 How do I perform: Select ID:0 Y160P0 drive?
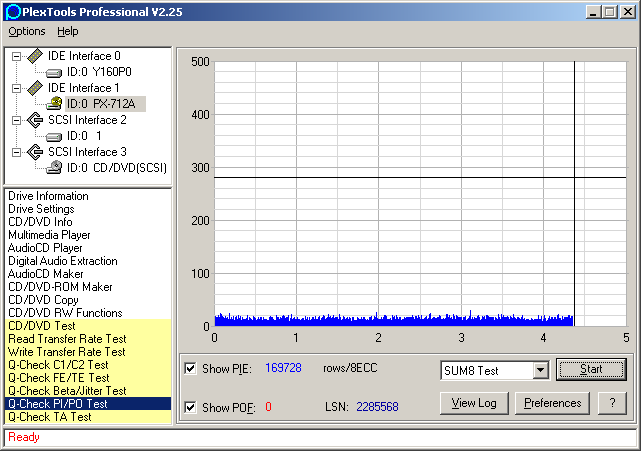99,72
